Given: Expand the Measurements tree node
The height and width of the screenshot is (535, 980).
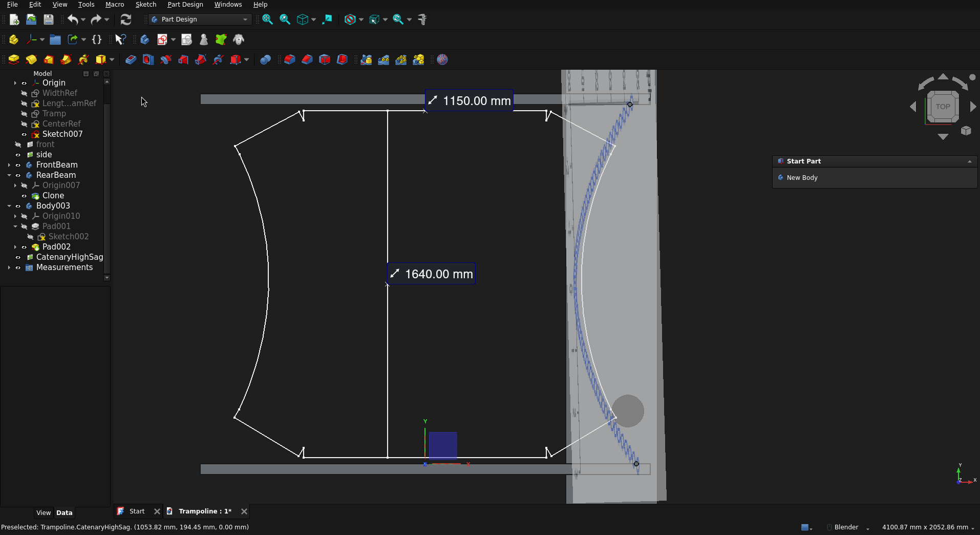Looking at the screenshot, I should [9, 267].
